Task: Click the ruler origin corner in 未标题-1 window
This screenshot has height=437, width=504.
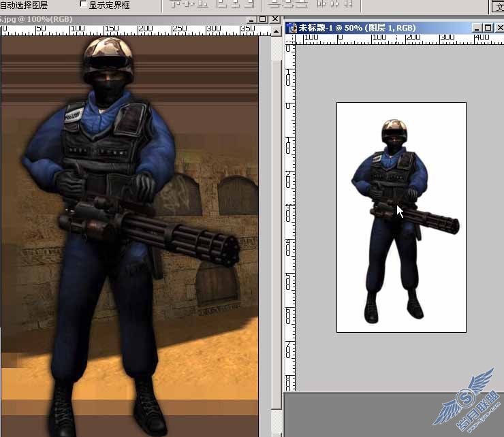Action: (x=290, y=39)
